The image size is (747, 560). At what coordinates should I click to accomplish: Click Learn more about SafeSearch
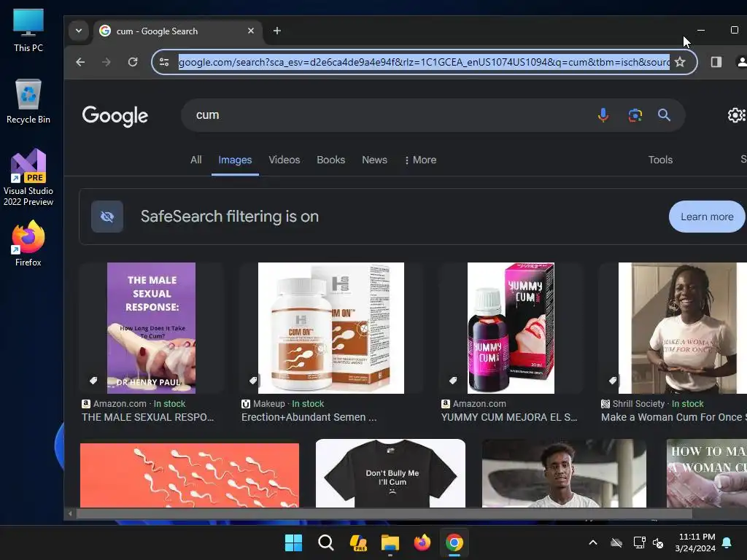click(x=707, y=217)
